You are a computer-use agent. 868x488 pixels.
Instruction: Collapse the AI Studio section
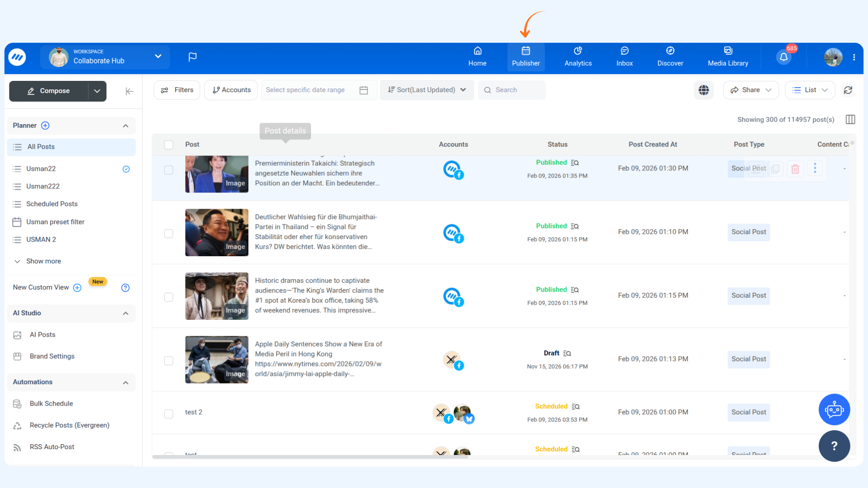pyautogui.click(x=126, y=313)
